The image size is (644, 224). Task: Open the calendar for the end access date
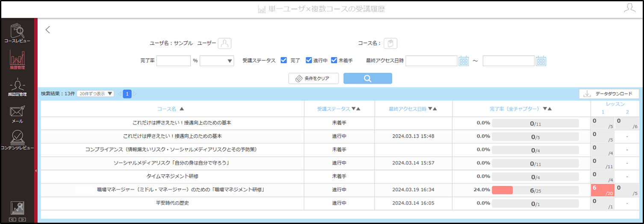(x=541, y=61)
